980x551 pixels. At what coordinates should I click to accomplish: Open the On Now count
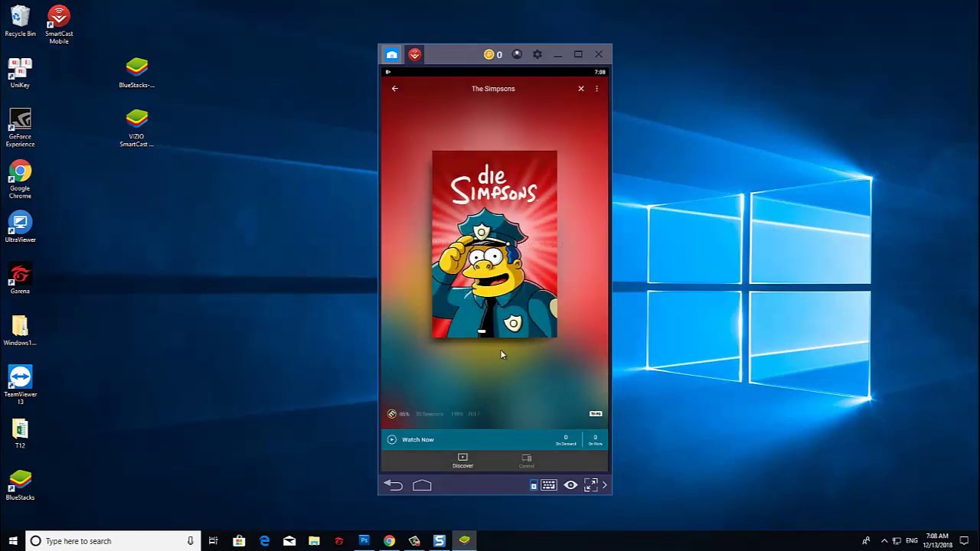pyautogui.click(x=595, y=440)
